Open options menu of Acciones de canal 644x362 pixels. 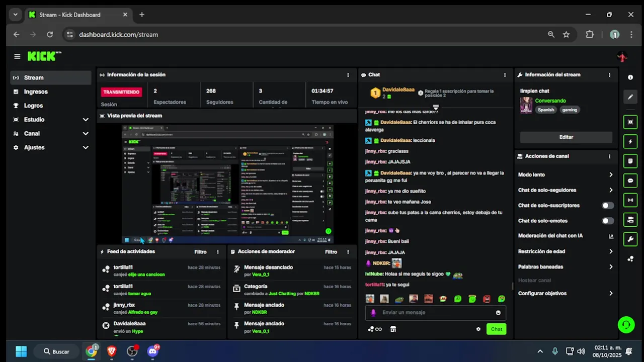[609, 156]
